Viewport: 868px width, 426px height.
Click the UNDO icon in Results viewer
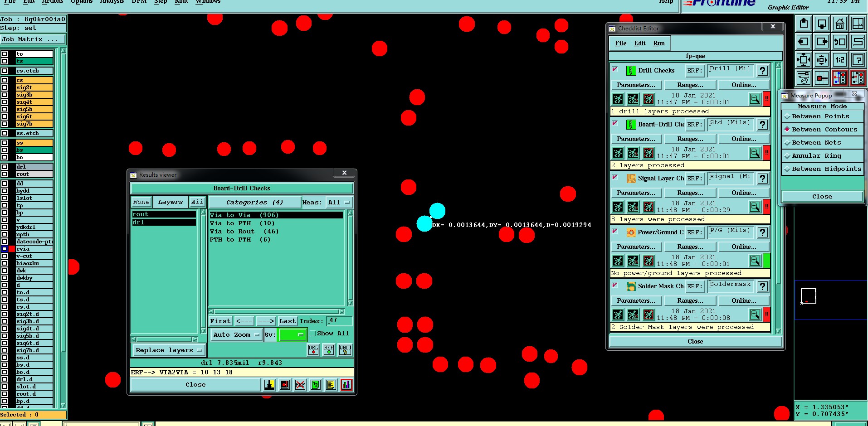pos(345,349)
